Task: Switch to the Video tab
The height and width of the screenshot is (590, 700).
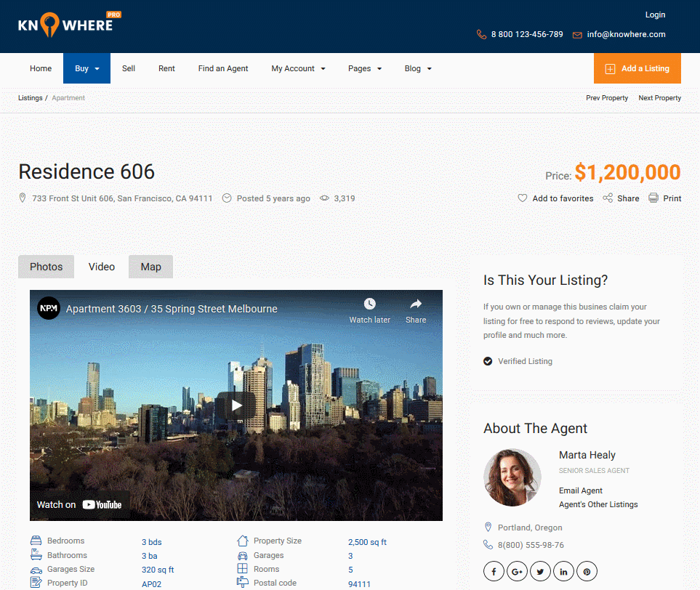Action: pyautogui.click(x=101, y=267)
